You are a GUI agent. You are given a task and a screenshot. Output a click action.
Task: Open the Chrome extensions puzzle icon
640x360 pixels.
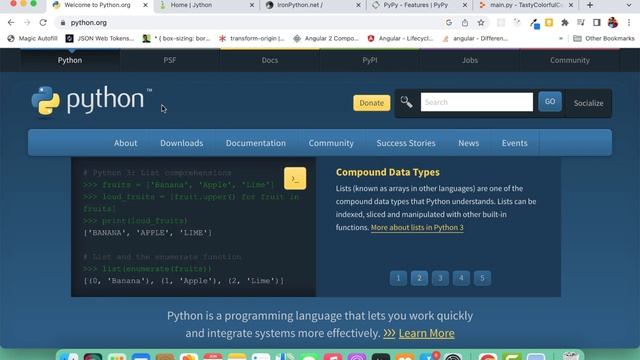tap(565, 23)
